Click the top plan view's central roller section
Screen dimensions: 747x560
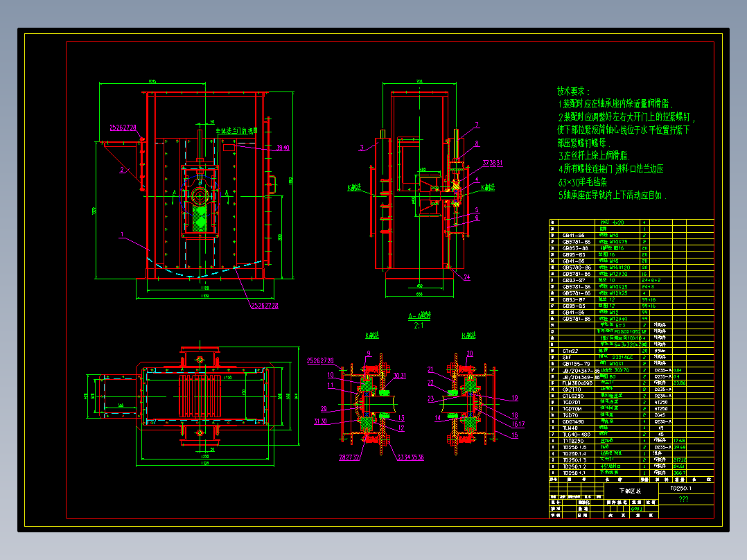click(x=200, y=396)
